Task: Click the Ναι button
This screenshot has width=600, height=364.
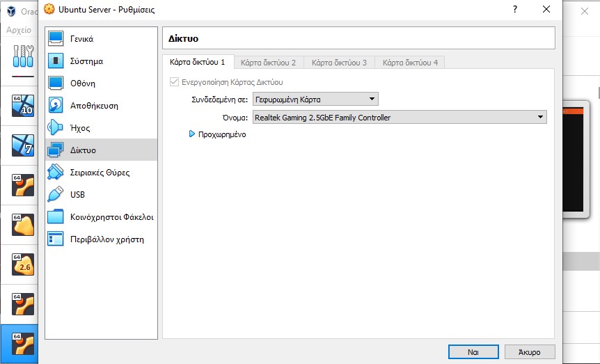Action: (473, 351)
